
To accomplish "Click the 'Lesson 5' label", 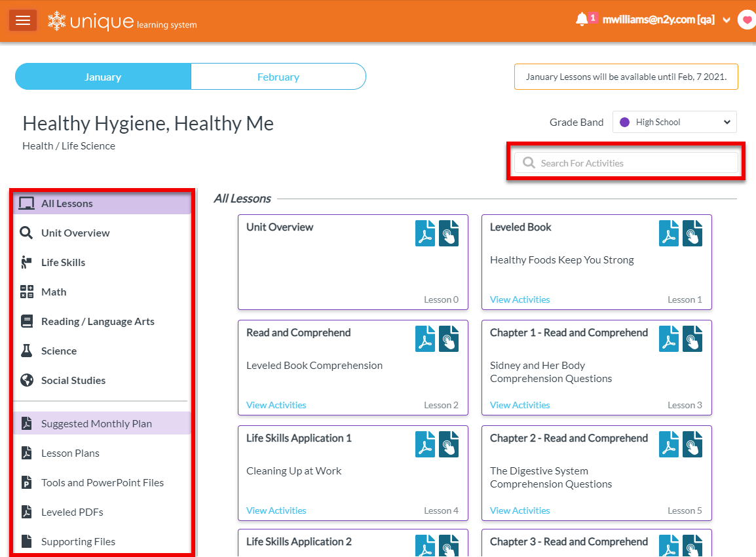I will click(685, 510).
